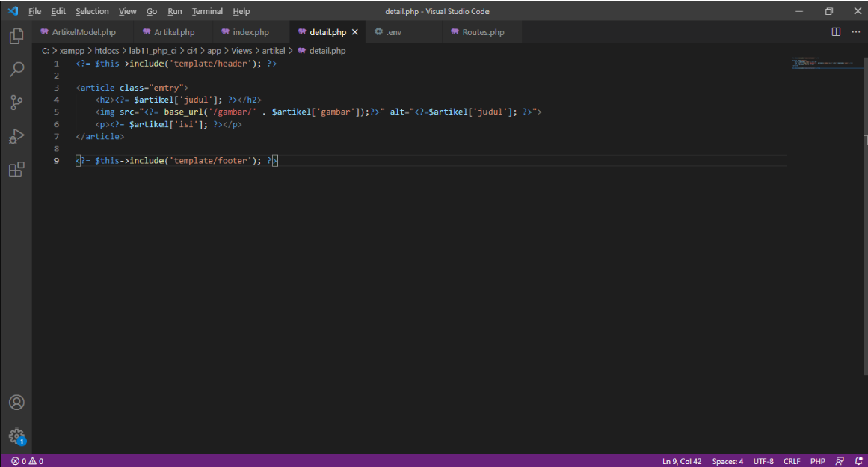Open the More Actions ellipsis menu
The height and width of the screenshot is (467, 868).
coord(856,31)
